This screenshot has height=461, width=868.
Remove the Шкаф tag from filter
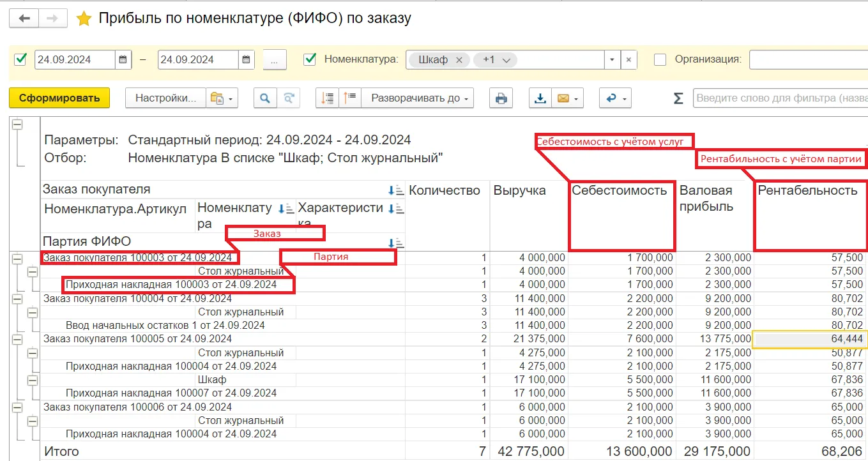point(459,59)
